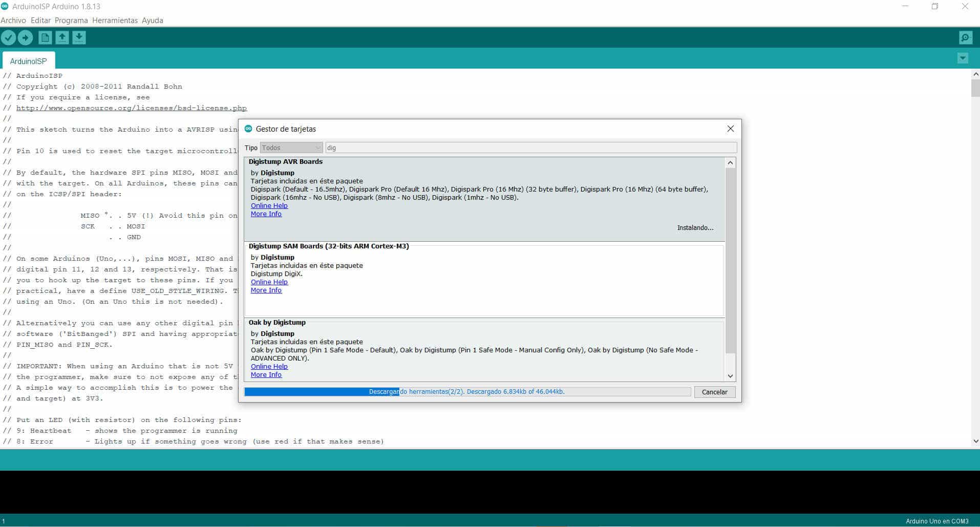Click 'Arduino Uno en COM3' status text
The image size is (980, 527).
coord(937,521)
